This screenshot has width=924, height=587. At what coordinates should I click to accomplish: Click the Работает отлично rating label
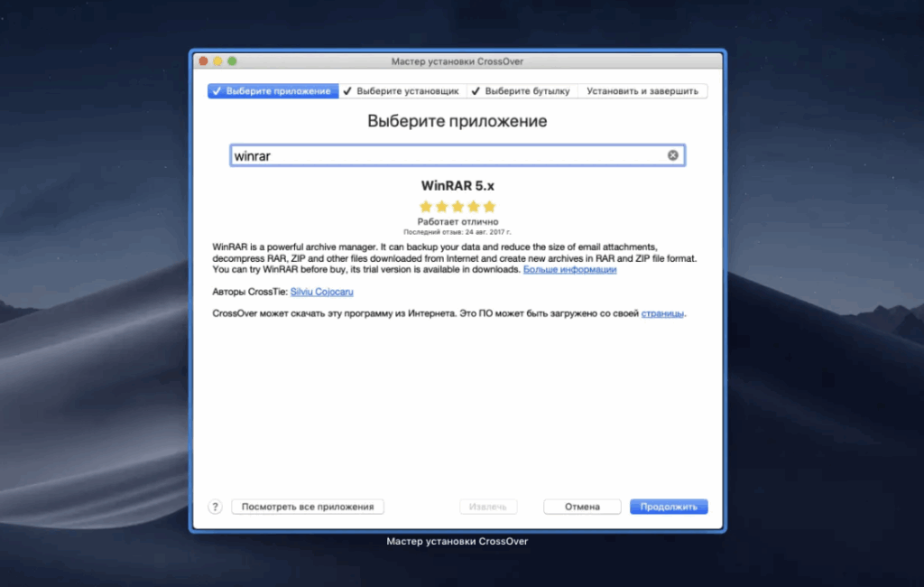click(457, 222)
